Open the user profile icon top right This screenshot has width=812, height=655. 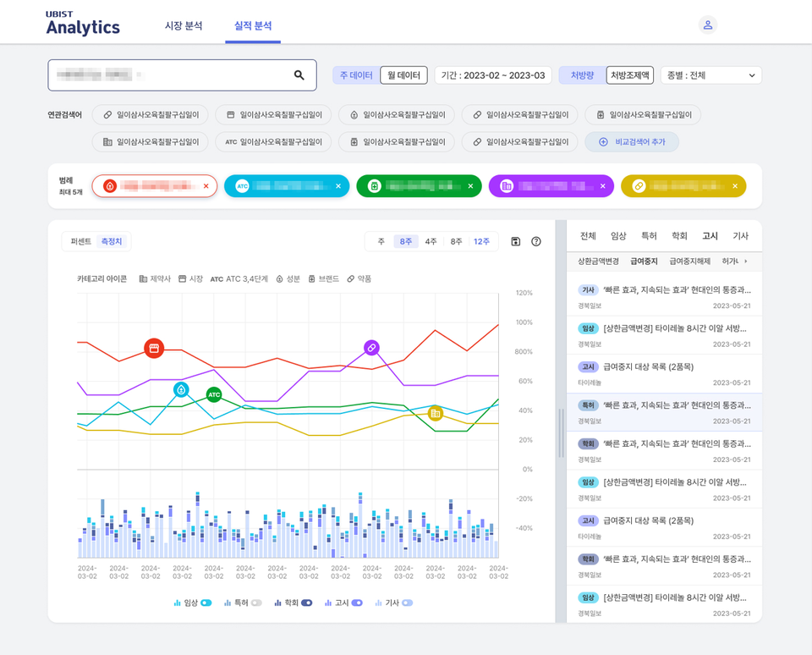[x=707, y=25]
